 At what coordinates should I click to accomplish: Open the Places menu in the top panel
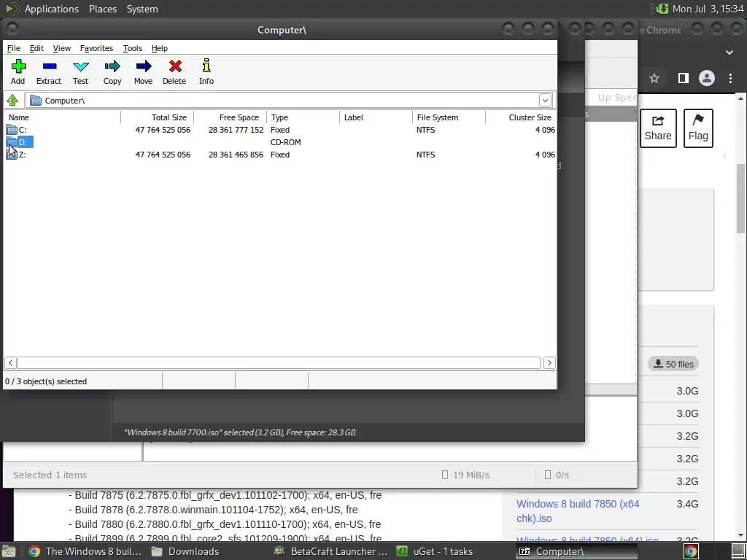[x=103, y=9]
